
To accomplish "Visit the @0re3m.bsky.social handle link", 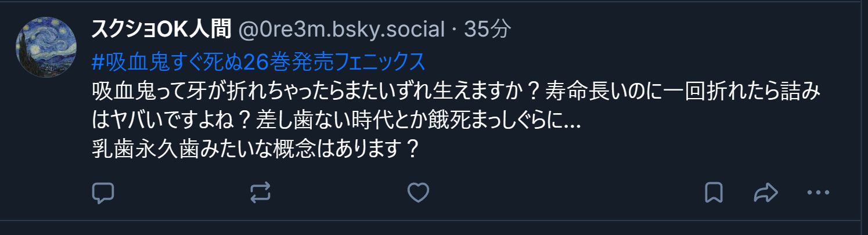I will tap(342, 30).
